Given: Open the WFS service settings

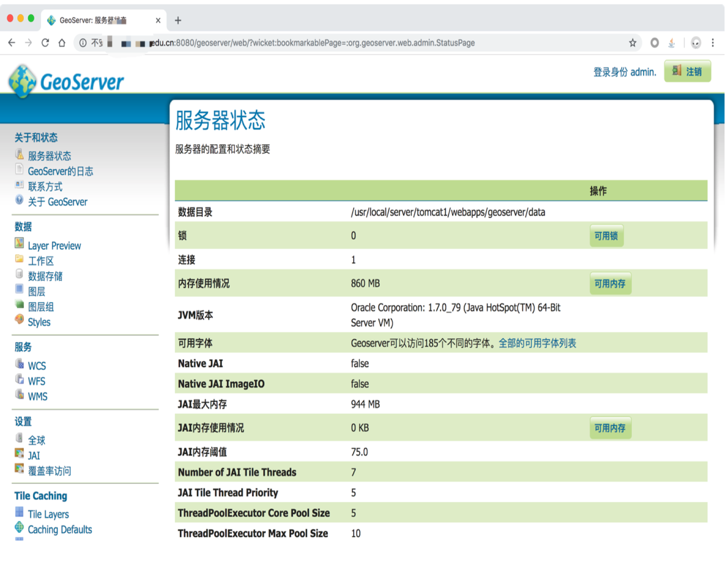Looking at the screenshot, I should tap(36, 381).
